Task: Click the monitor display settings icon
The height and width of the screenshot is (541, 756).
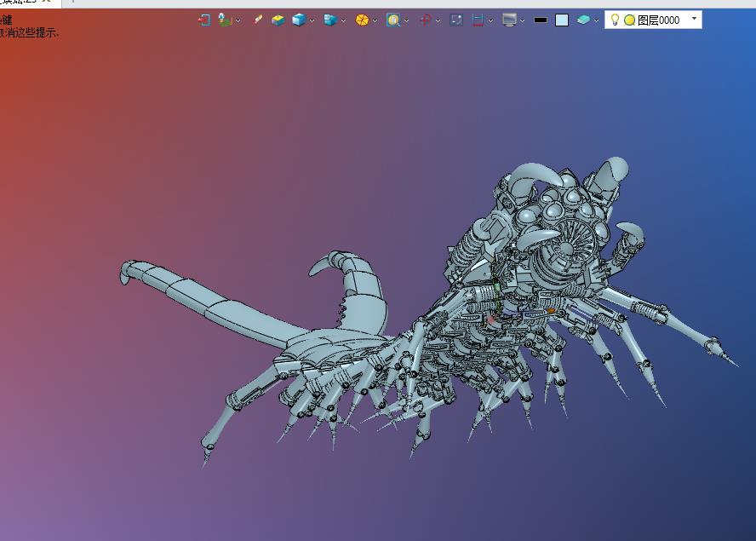Action: pos(510,20)
